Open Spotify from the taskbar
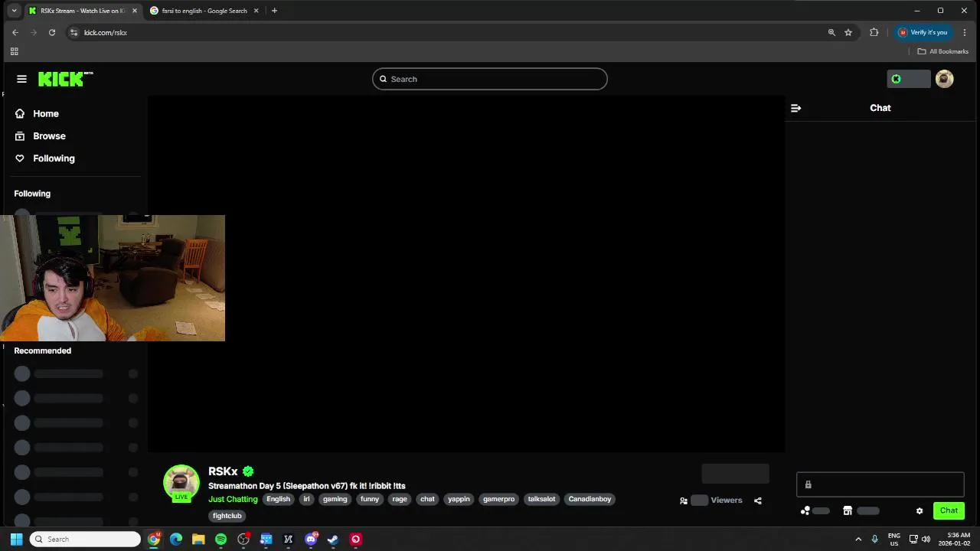The height and width of the screenshot is (551, 980). [220, 540]
